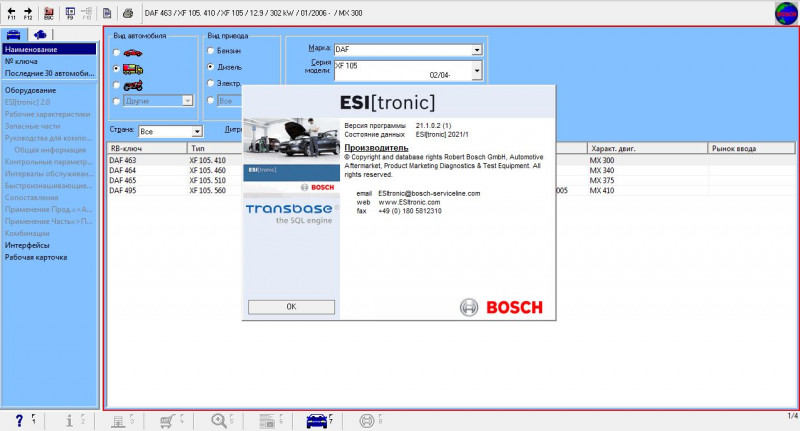Select Бензин drive type radio button

(210, 50)
